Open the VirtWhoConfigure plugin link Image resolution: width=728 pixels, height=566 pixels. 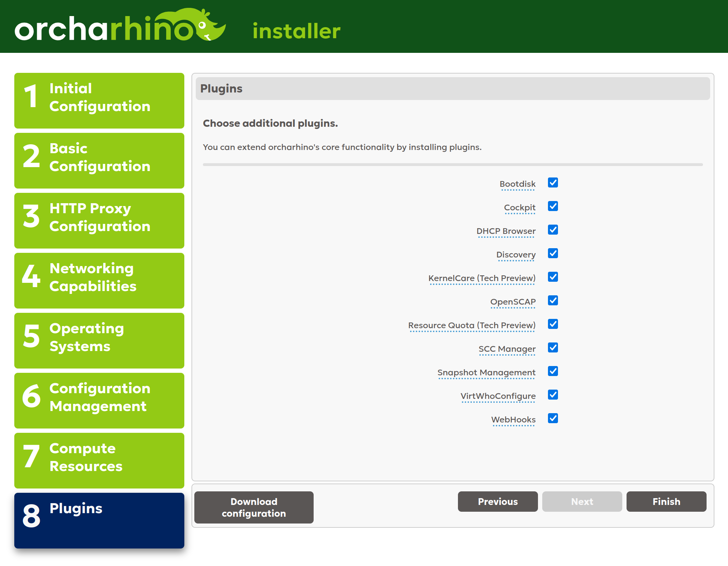tap(498, 395)
